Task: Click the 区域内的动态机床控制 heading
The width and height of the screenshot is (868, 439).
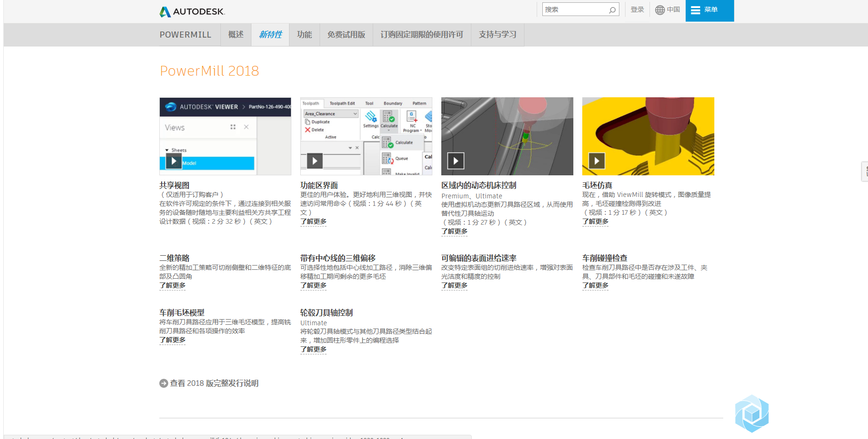Action: pos(479,185)
